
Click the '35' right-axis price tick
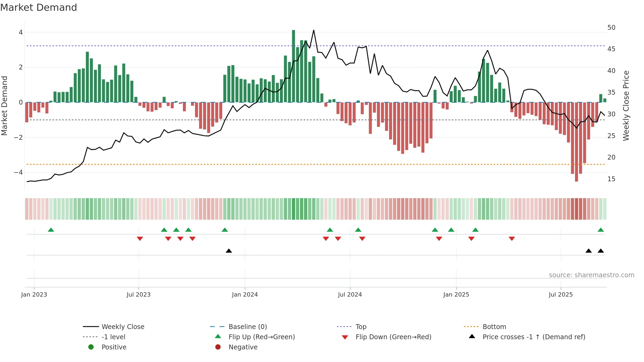coord(612,93)
